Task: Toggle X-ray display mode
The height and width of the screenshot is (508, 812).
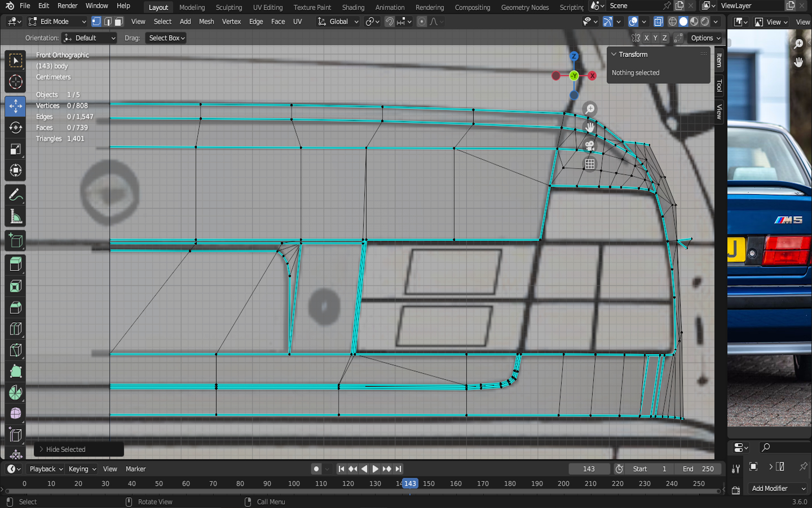Action: coord(658,21)
